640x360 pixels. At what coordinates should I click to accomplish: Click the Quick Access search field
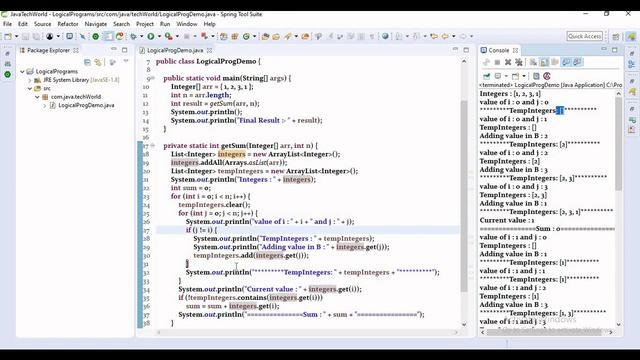point(584,36)
